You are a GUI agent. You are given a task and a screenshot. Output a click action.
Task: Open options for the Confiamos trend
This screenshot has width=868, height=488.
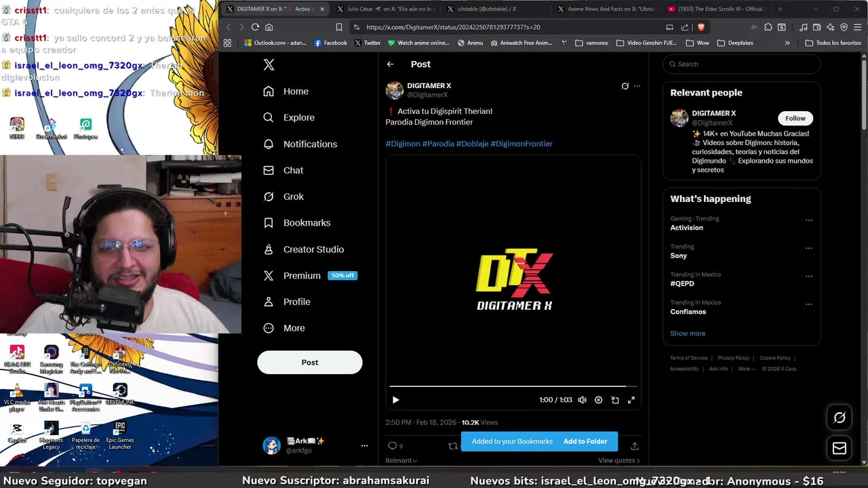pos(808,304)
